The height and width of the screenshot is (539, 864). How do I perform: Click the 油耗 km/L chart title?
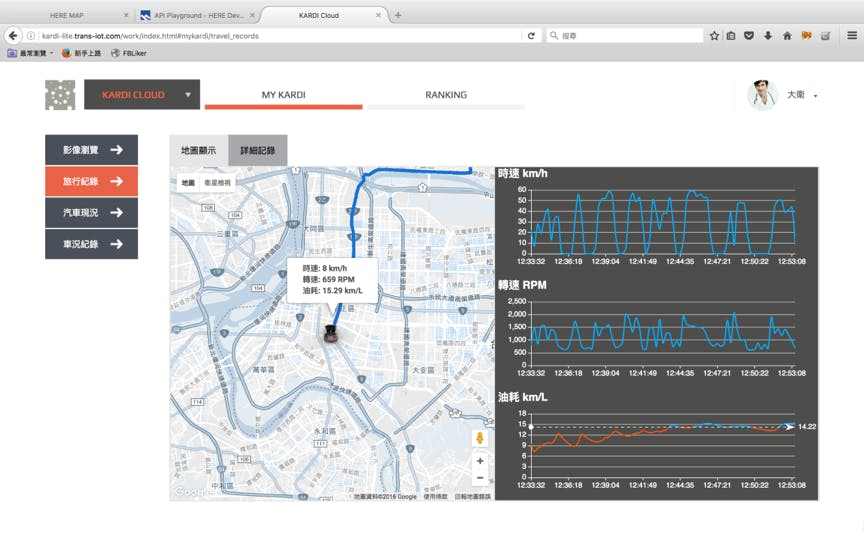tap(522, 397)
